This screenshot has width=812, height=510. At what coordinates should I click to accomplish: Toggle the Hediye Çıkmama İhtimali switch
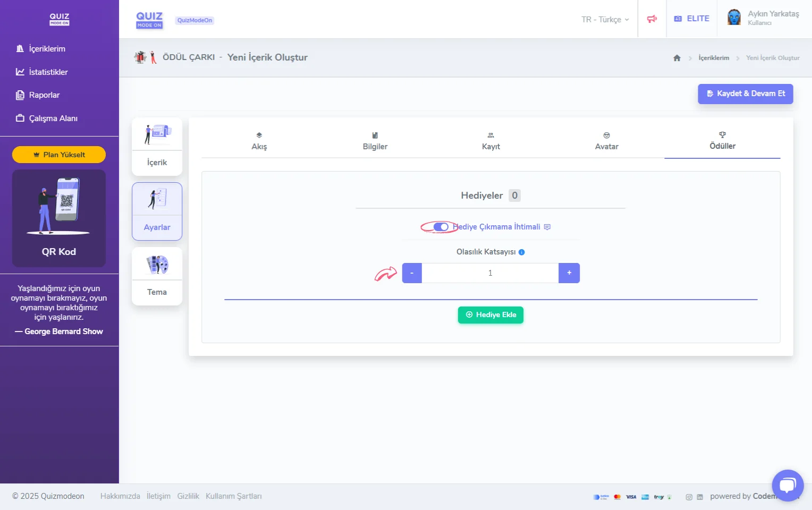point(441,227)
